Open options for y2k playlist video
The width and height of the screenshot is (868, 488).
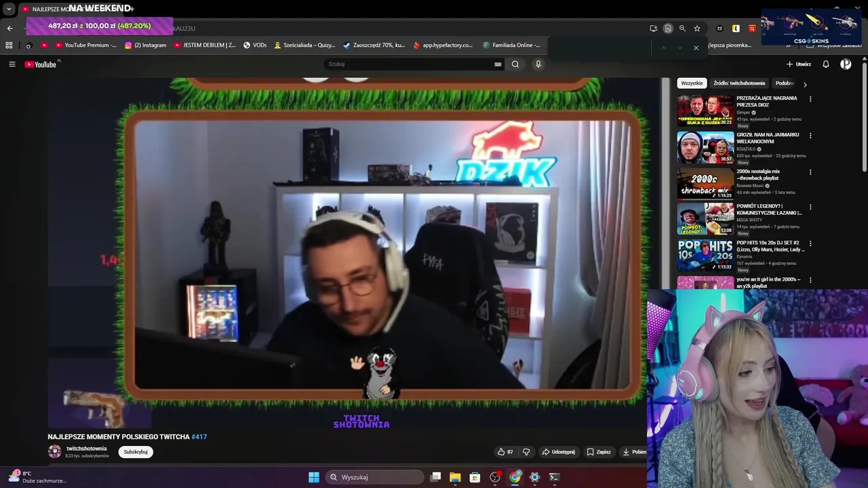click(x=810, y=280)
